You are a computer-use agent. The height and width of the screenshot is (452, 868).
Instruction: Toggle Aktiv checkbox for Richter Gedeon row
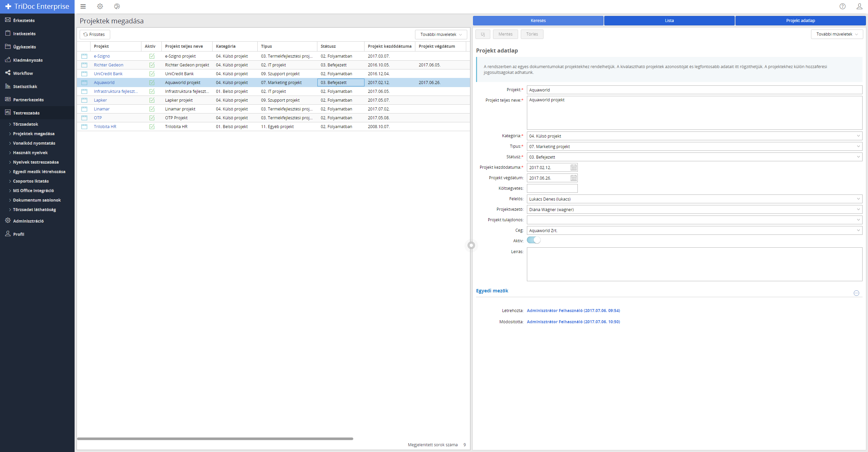click(x=152, y=65)
